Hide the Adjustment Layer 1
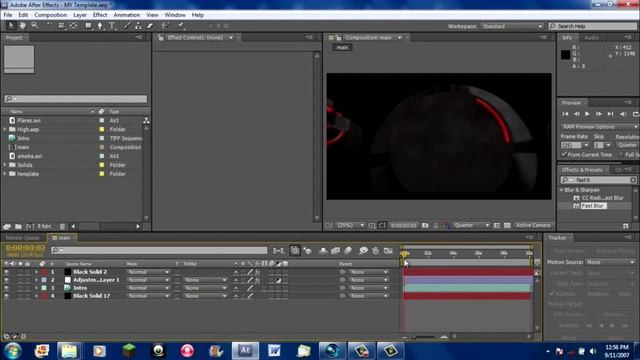 point(6,280)
